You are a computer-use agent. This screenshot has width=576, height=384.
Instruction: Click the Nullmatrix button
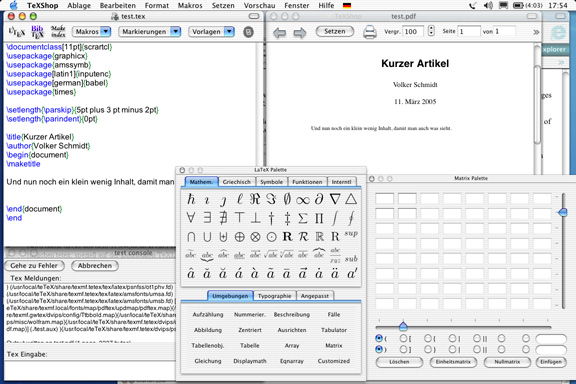(507, 362)
